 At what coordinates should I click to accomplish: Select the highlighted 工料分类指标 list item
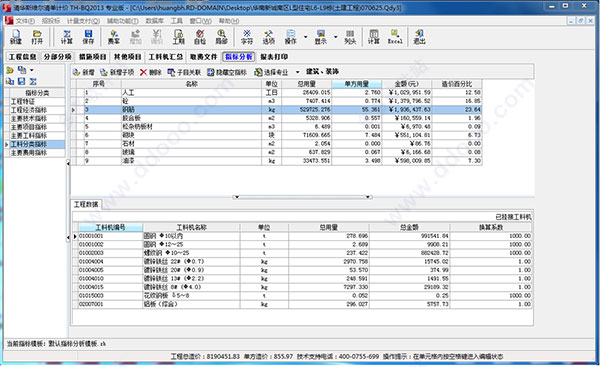click(x=37, y=144)
